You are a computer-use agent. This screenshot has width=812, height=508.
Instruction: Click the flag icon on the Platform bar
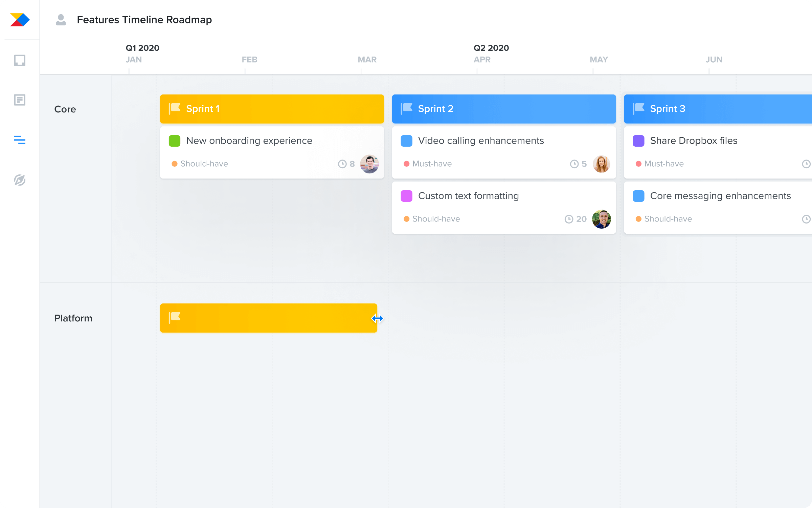click(175, 318)
